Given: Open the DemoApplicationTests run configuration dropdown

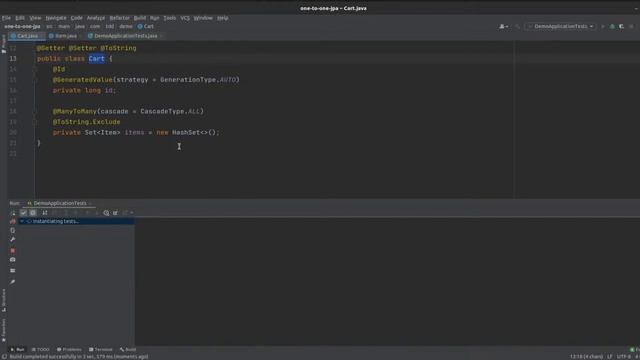Looking at the screenshot, I should 561,27.
